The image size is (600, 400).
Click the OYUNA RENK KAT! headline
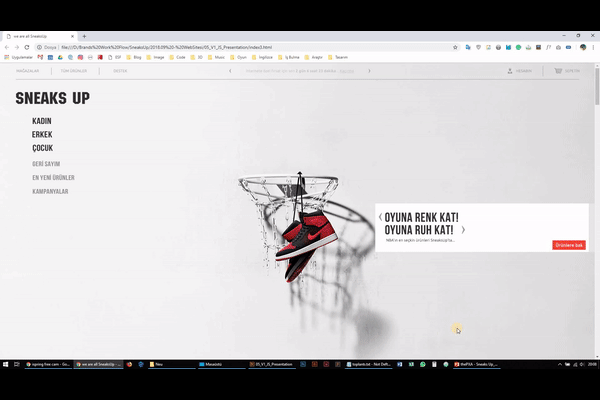[x=421, y=217]
